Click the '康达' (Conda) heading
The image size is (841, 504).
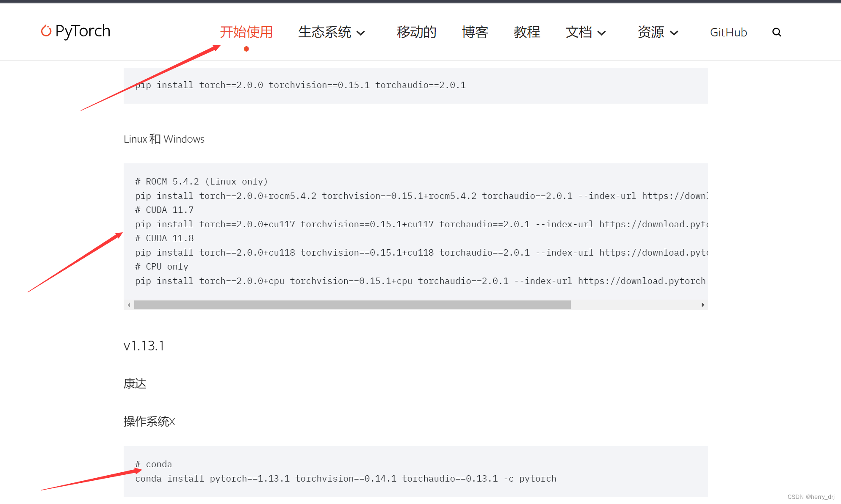point(135,384)
